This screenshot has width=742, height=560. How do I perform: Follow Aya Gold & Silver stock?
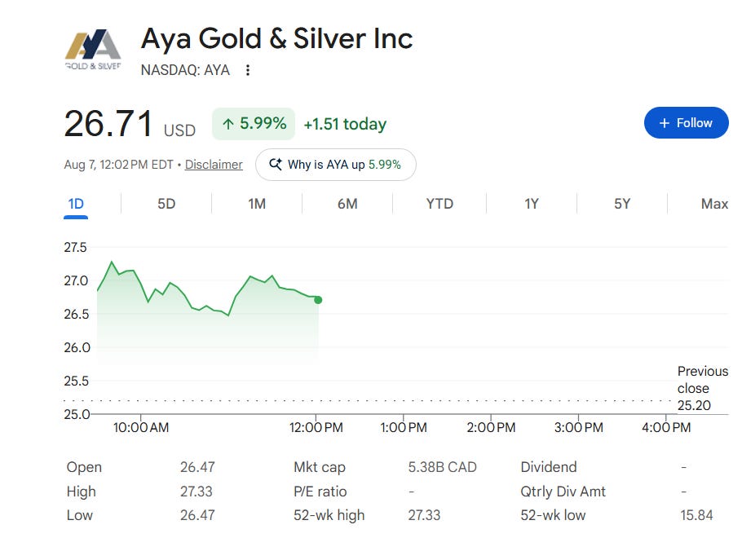tap(687, 123)
